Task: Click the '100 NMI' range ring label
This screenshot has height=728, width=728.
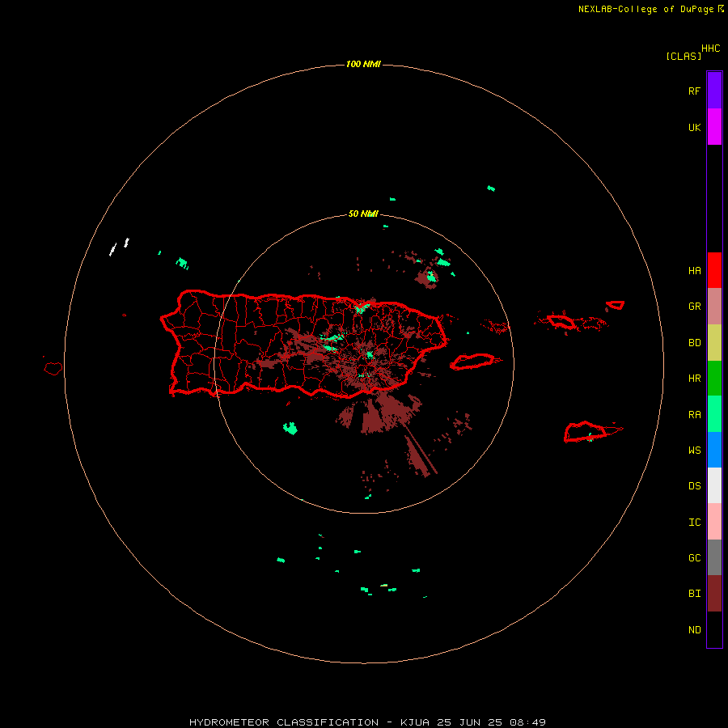Action: 363,64
